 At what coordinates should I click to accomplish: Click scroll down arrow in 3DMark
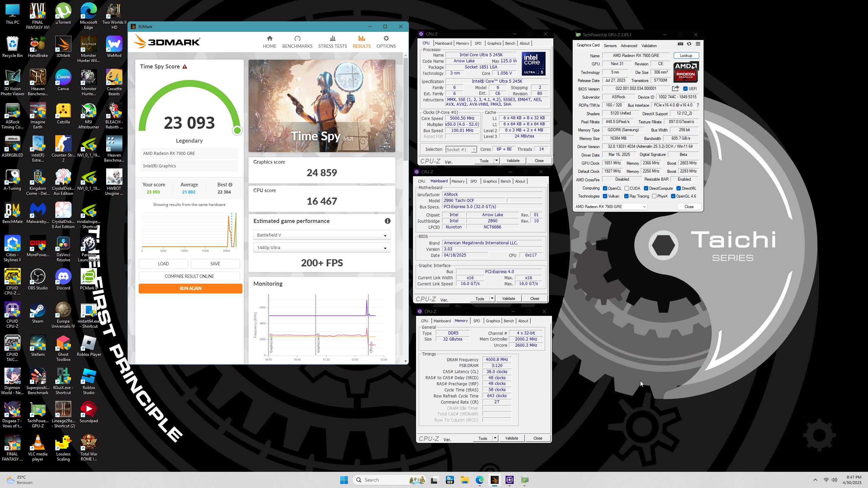pos(406,361)
